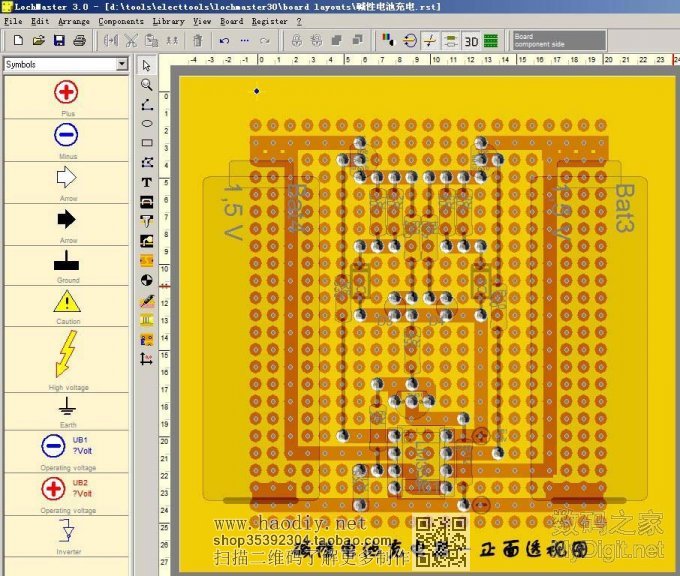Pick the red Plus symbol
This screenshot has width=680, height=576.
coord(67,93)
